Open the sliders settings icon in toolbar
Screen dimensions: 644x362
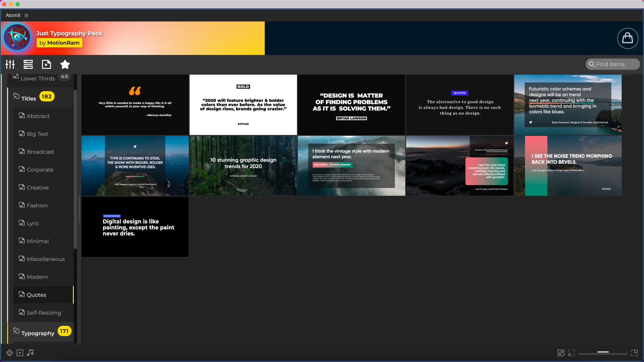10,64
